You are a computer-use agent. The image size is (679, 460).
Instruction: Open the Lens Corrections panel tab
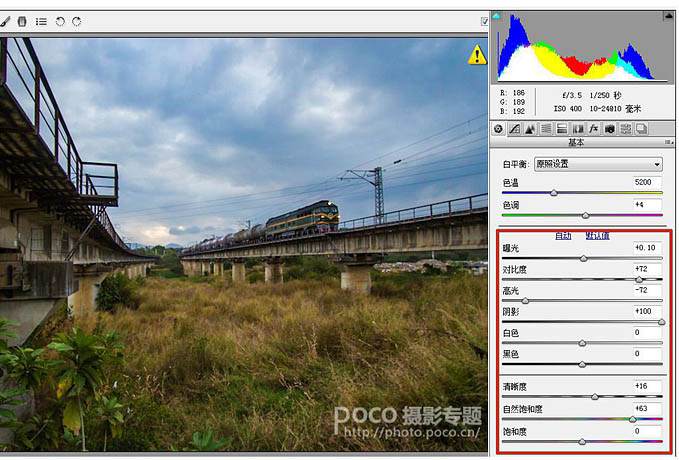[578, 129]
